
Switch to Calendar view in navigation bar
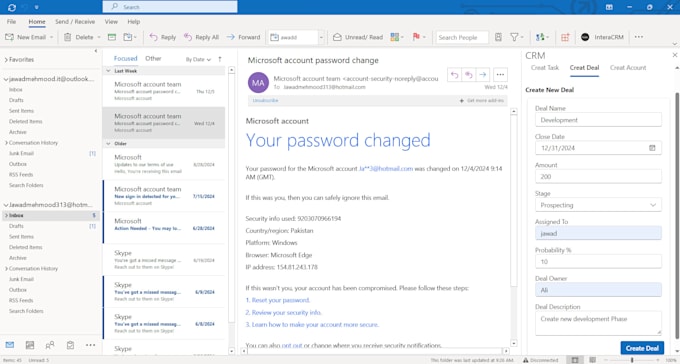point(30,345)
